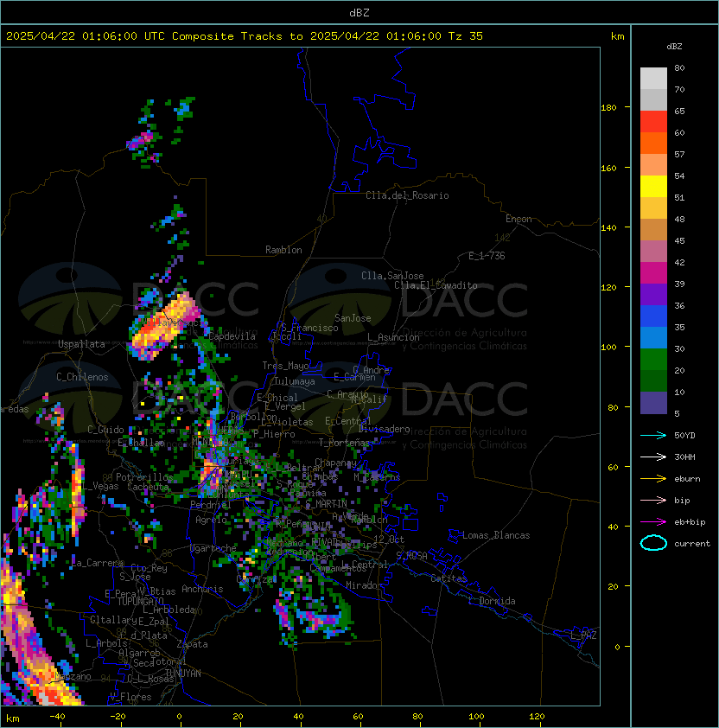The height and width of the screenshot is (728, 719).
Task: Click the blue 35 dBZ color swatch
Action: point(653,316)
